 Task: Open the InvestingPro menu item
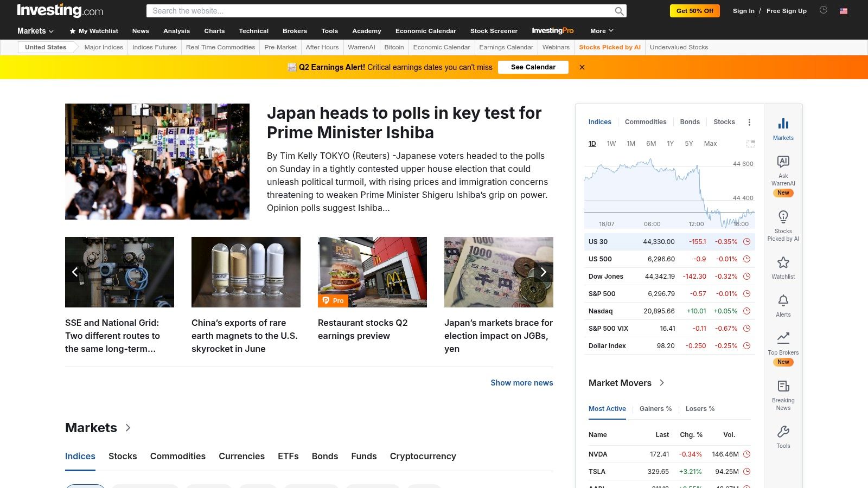552,31
